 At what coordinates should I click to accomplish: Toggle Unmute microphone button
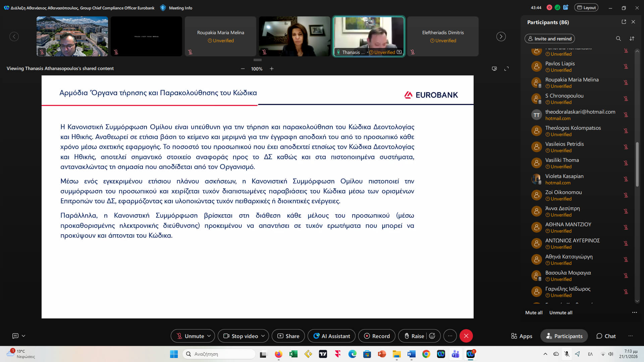(x=190, y=336)
